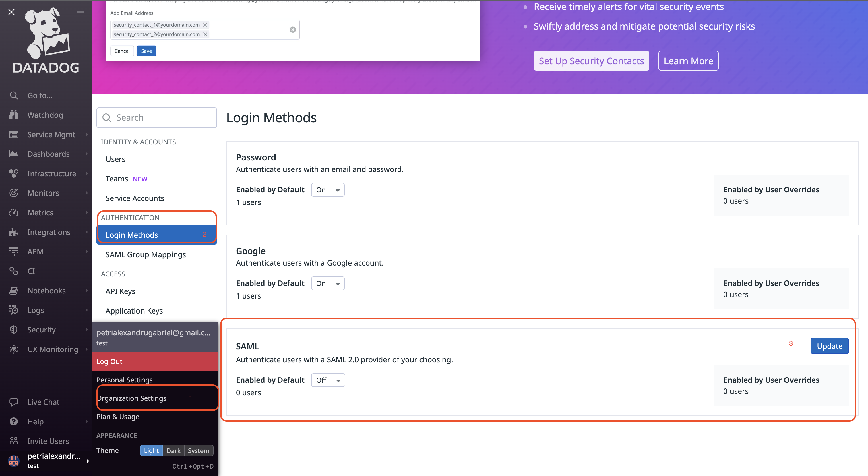Open Organization Settings from the account menu

click(132, 398)
